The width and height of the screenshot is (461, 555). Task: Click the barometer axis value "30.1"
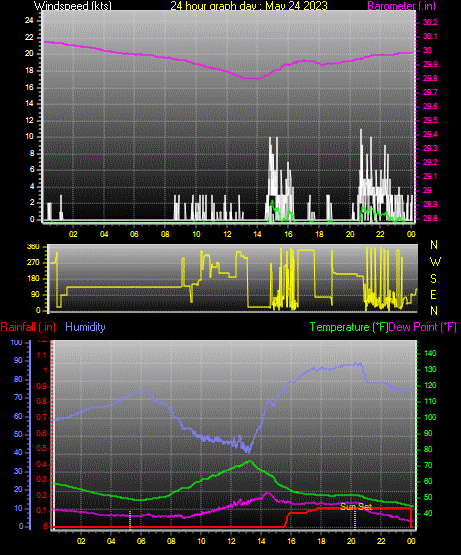430,36
